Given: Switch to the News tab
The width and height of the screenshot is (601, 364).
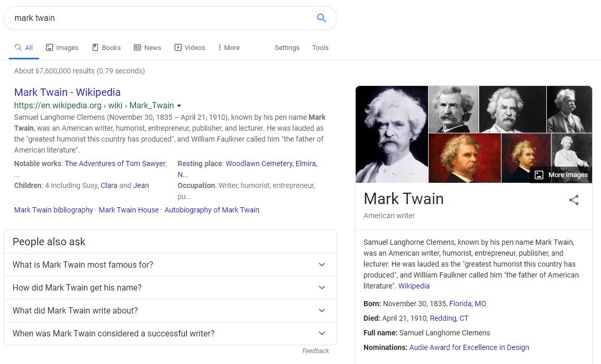Looking at the screenshot, I should (147, 47).
